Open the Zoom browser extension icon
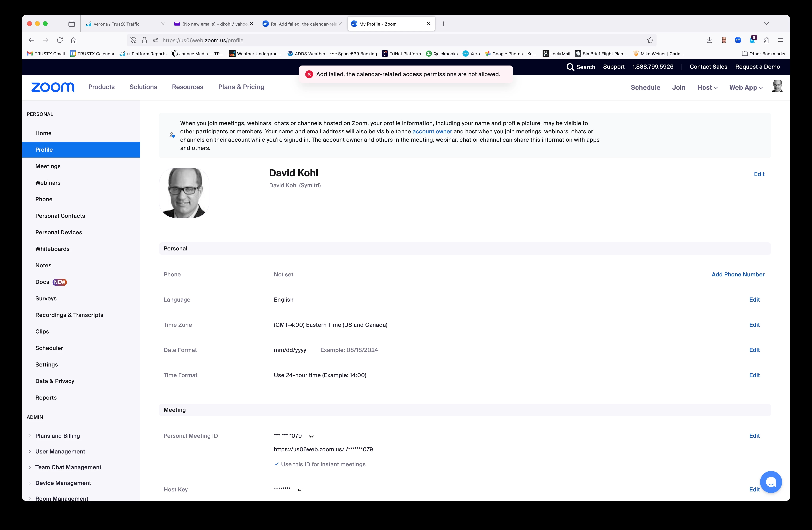This screenshot has width=812, height=530. [738, 40]
